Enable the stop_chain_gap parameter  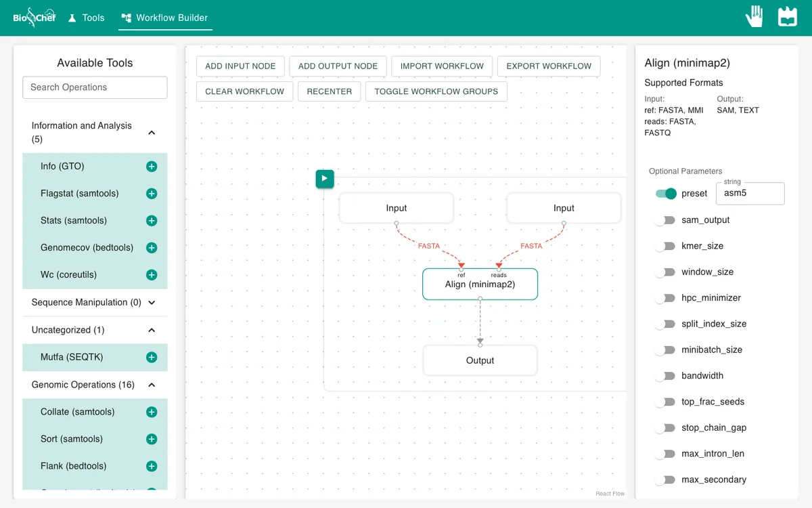tap(666, 427)
